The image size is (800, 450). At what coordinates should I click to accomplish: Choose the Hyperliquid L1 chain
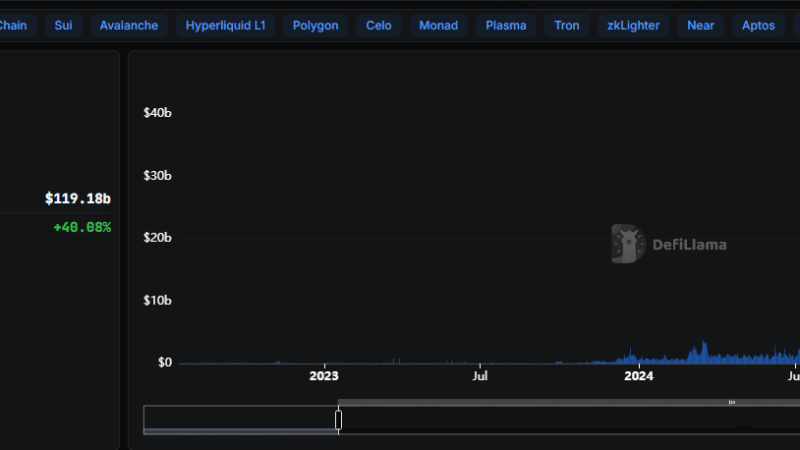point(226,26)
